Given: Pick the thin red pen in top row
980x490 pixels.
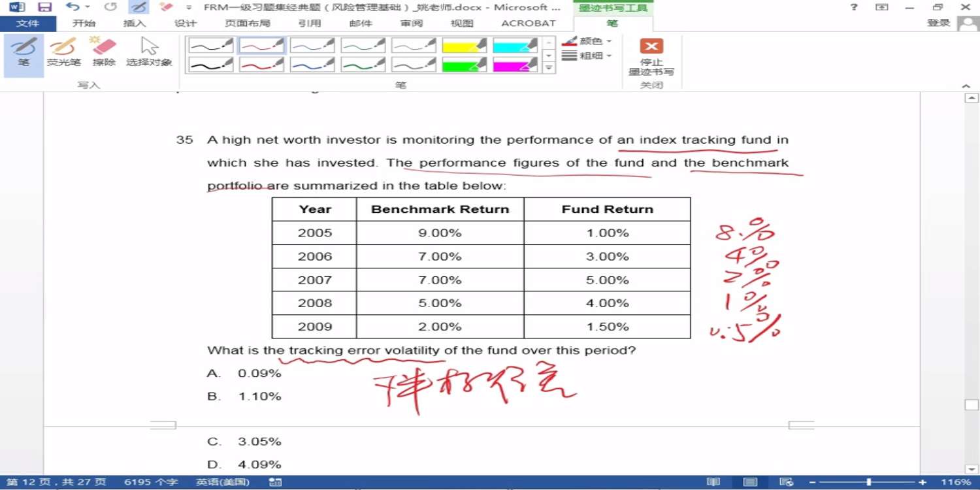Looking at the screenshot, I should (x=261, y=45).
